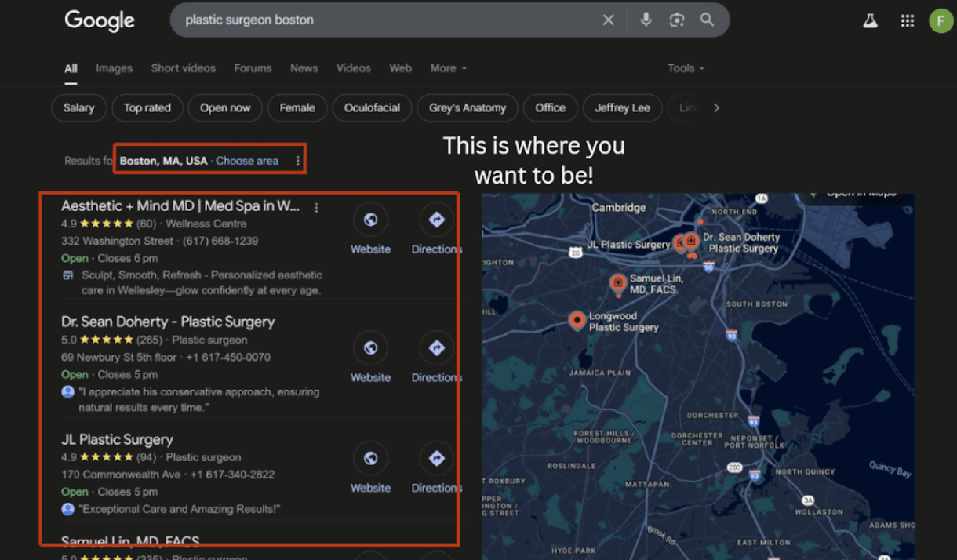Open Website globe icon for Dr. Sean Doherty
The height and width of the screenshot is (560, 957).
pos(370,348)
